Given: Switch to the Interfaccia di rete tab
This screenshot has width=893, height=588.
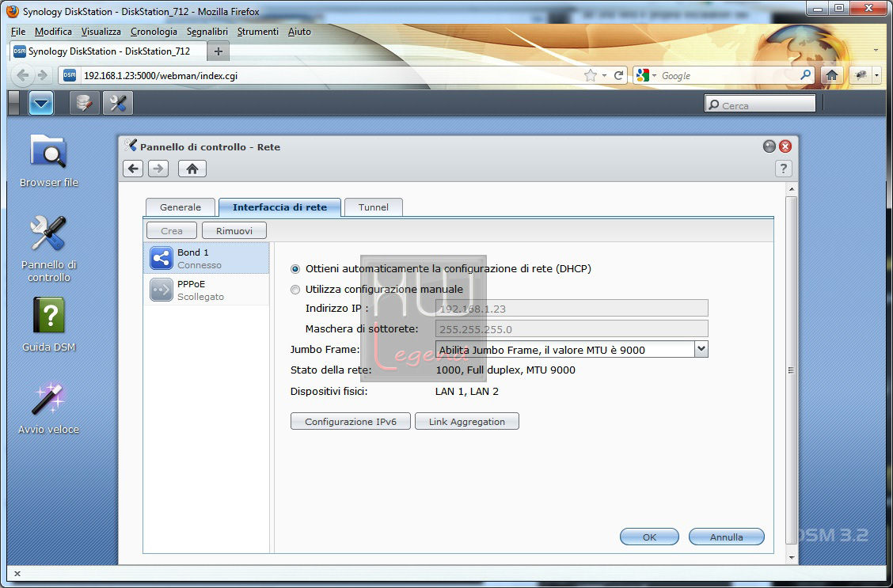Looking at the screenshot, I should coord(279,207).
